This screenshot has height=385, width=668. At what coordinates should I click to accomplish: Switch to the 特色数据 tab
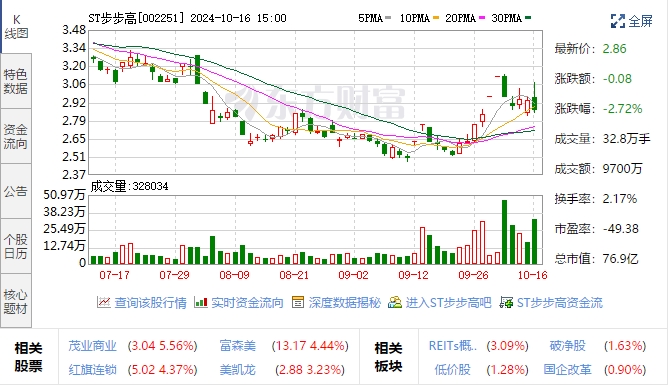(16, 81)
